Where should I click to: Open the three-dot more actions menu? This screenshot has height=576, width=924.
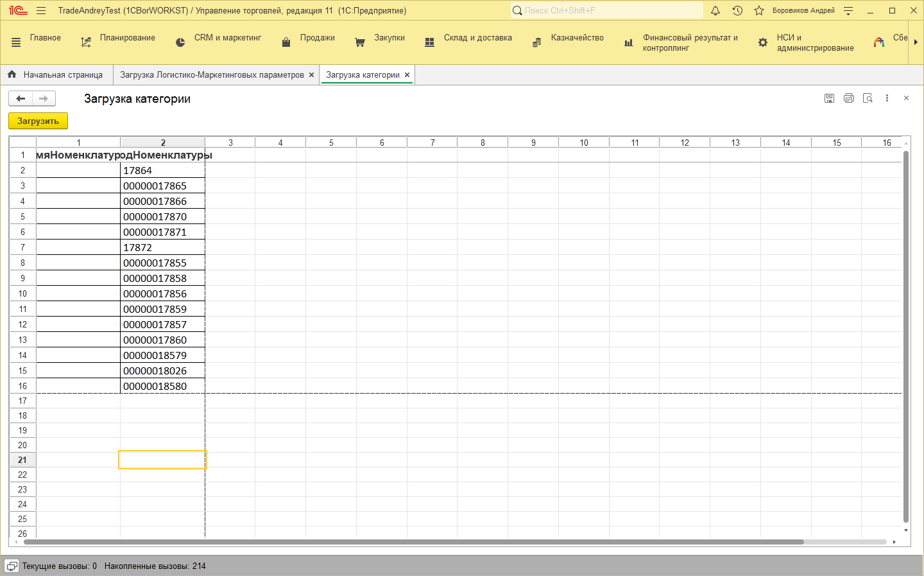point(887,98)
